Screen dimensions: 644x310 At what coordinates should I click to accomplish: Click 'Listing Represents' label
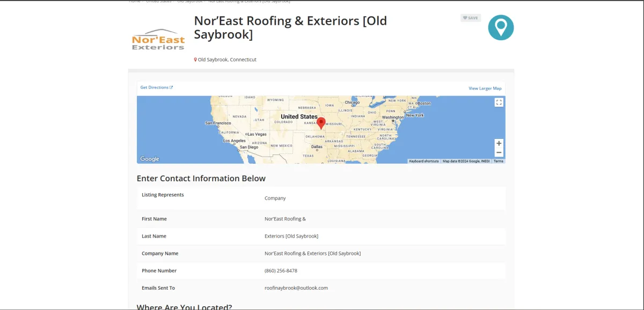pyautogui.click(x=163, y=195)
